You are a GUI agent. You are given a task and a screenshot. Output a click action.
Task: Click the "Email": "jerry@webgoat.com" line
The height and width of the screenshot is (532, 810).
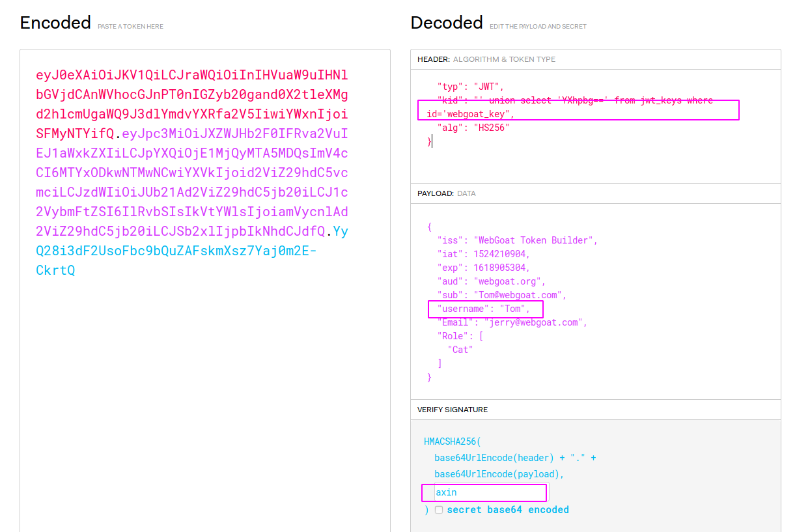[512, 322]
